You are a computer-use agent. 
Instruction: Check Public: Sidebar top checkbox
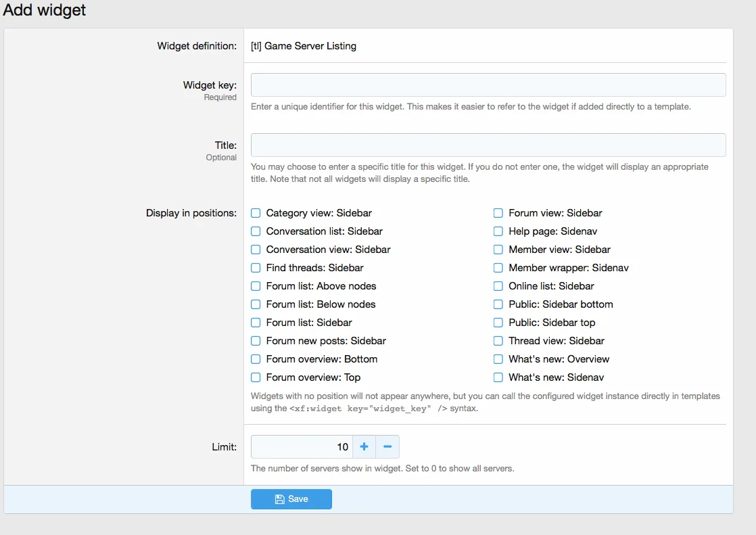(498, 323)
